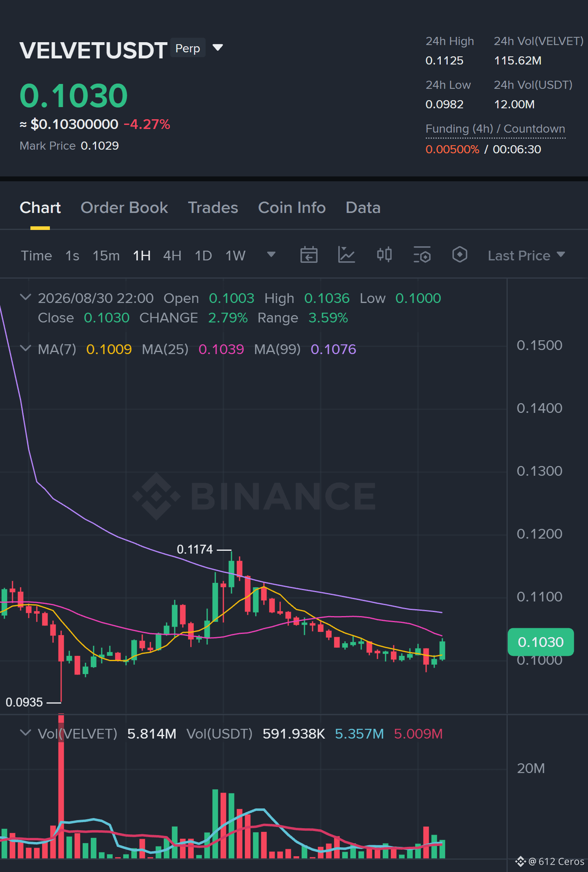
Task: Expand more time intervals dropdown arrow
Action: pyautogui.click(x=271, y=254)
